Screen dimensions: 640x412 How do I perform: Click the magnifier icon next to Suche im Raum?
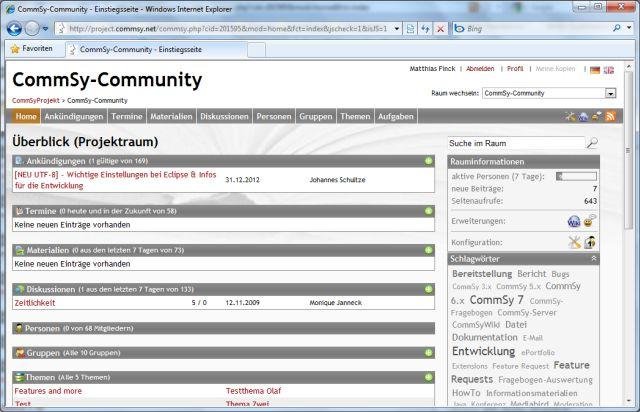(592, 143)
